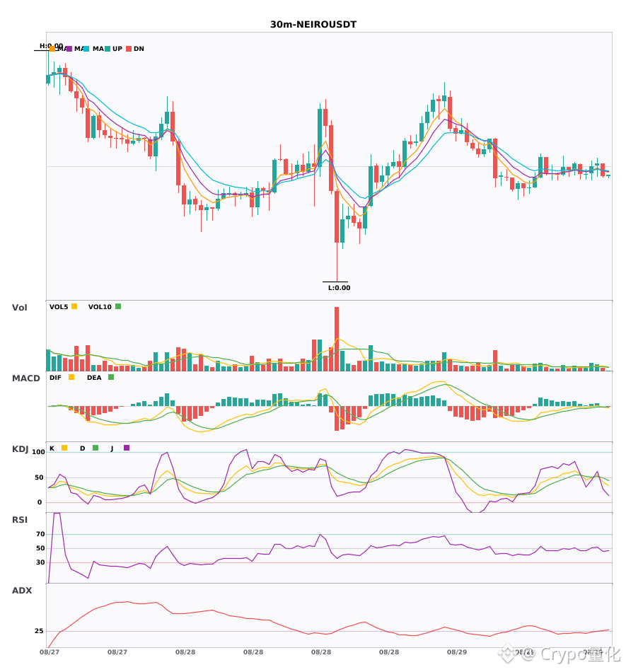Image resolution: width=626 pixels, height=672 pixels.
Task: Click the yellow VOL5 legend swatch
Action: [x=74, y=306]
